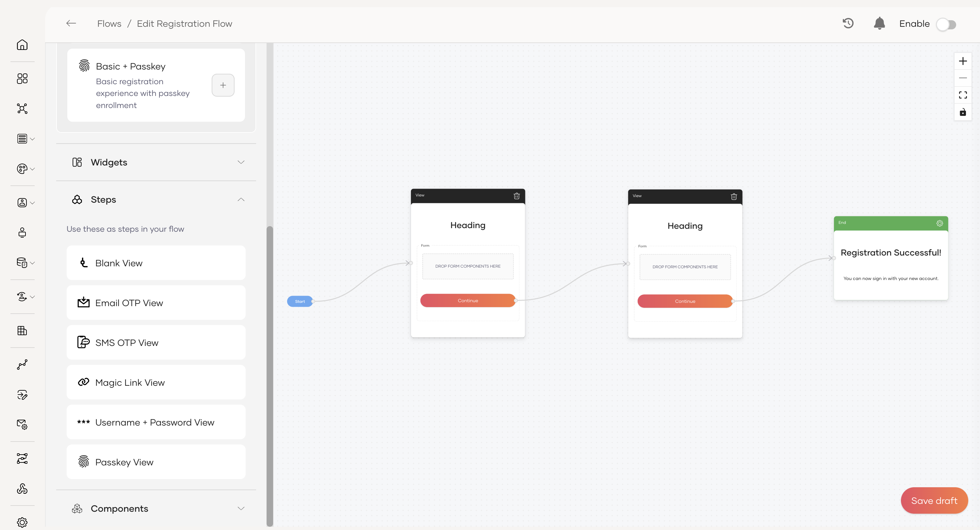Click fit-to-view canvas icon
980x530 pixels.
point(962,95)
